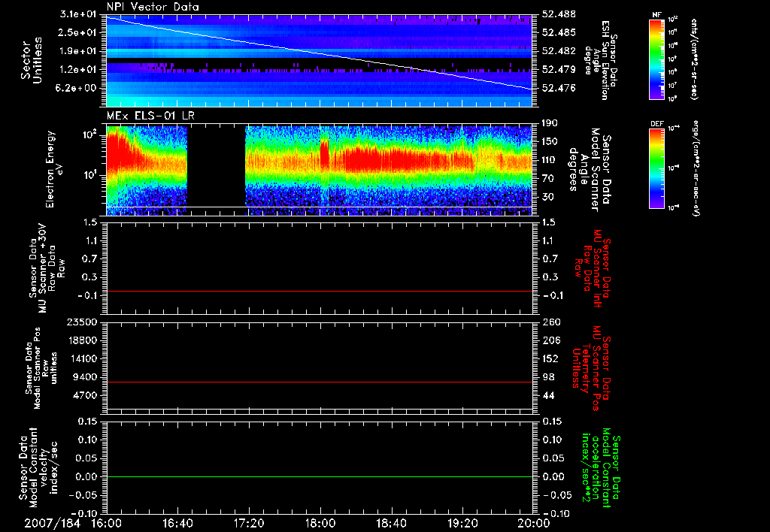Image resolution: width=770 pixels, height=532 pixels.
Task: Click the red line in Model Scanner Pos panel
Action: coord(319,382)
